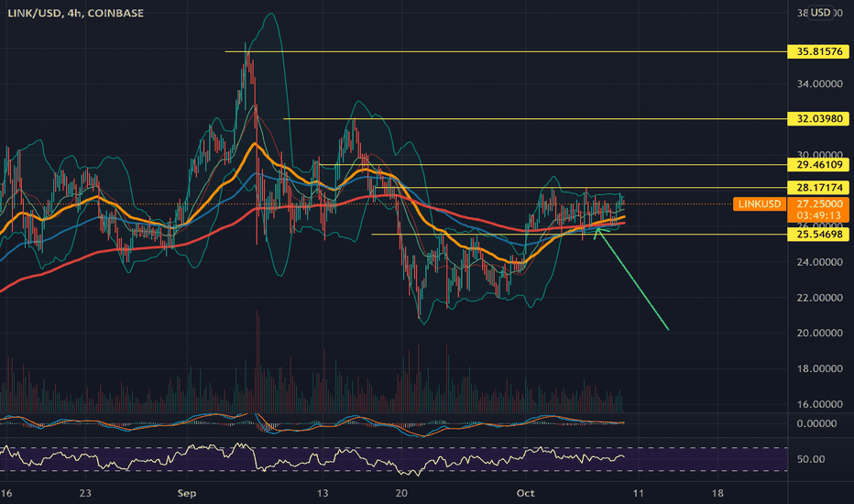Click the 16.00000 price axis value
The height and width of the screenshot is (504, 854).
click(x=819, y=404)
